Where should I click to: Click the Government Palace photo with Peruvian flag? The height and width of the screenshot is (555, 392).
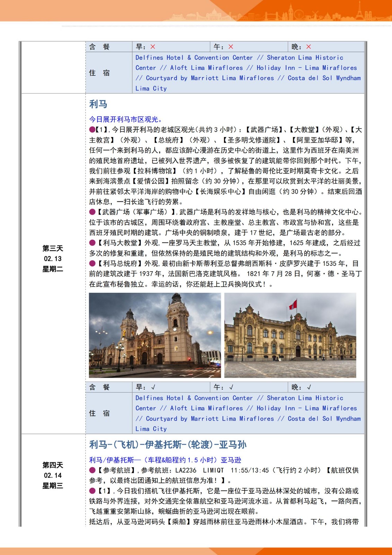[x=290, y=335]
